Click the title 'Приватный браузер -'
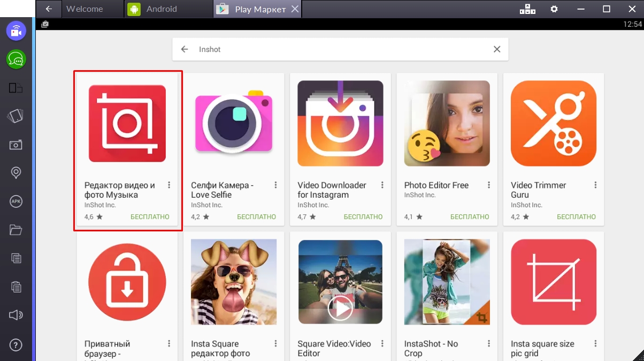The height and width of the screenshot is (361, 644). pos(107,348)
